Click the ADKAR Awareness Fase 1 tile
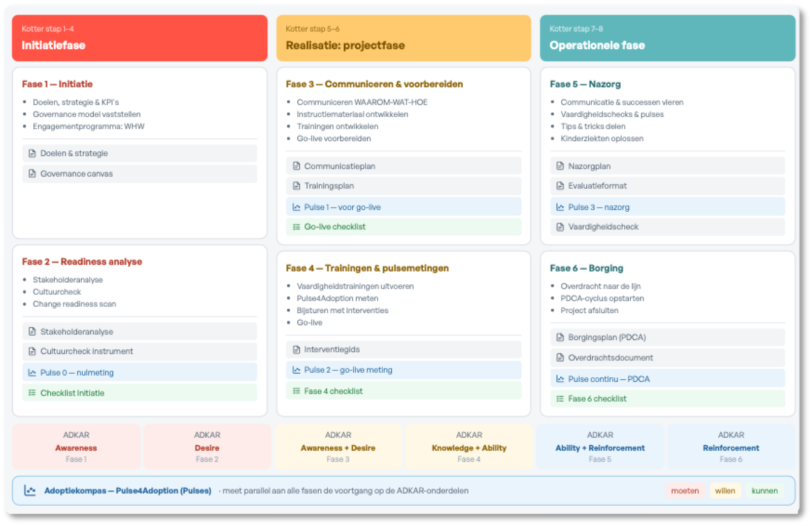The height and width of the screenshot is (526, 812). [76, 447]
